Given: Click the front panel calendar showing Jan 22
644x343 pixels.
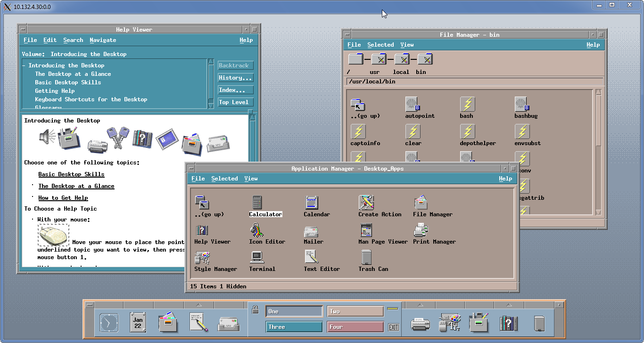Looking at the screenshot, I should coord(138,323).
